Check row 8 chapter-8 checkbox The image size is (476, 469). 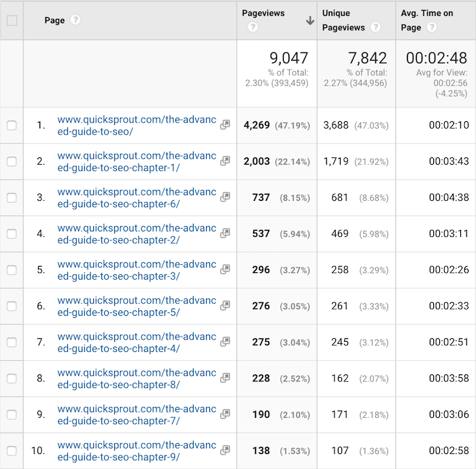point(12,378)
